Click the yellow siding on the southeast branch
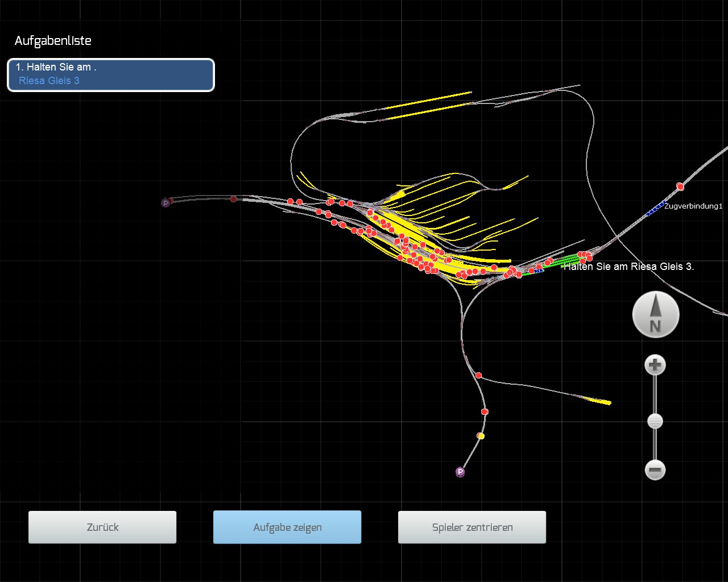The width and height of the screenshot is (728, 582). [599, 401]
